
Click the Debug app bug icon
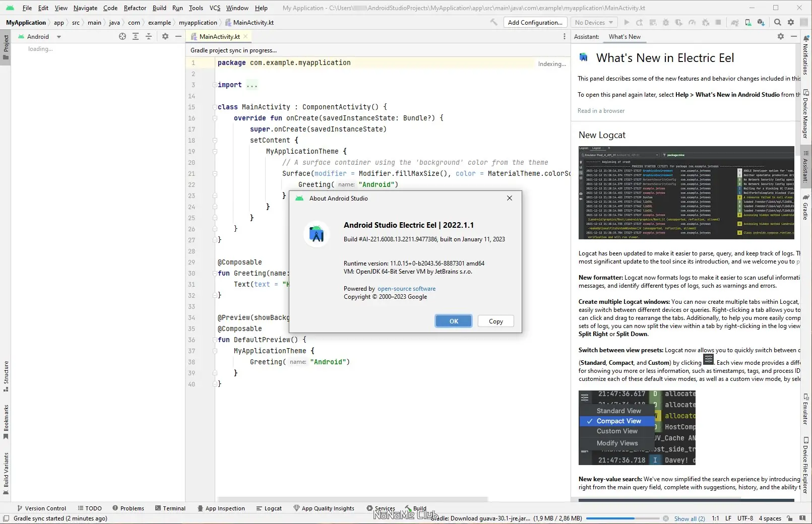coord(665,22)
